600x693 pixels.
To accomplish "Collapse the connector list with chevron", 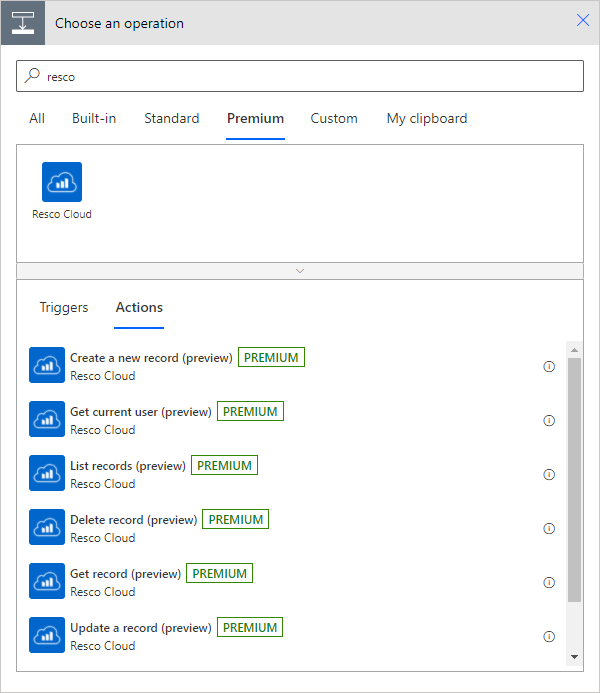I will point(300,271).
